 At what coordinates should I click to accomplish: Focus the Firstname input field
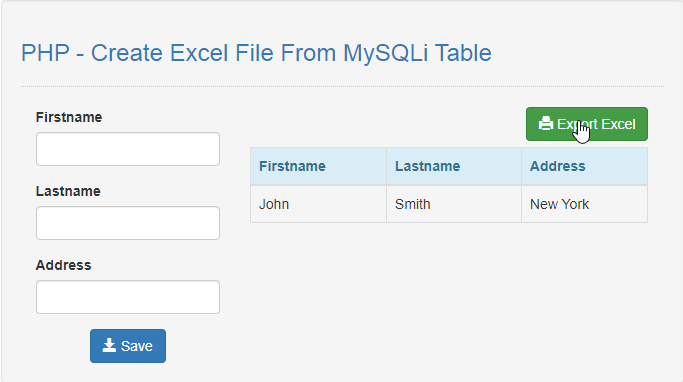[128, 149]
